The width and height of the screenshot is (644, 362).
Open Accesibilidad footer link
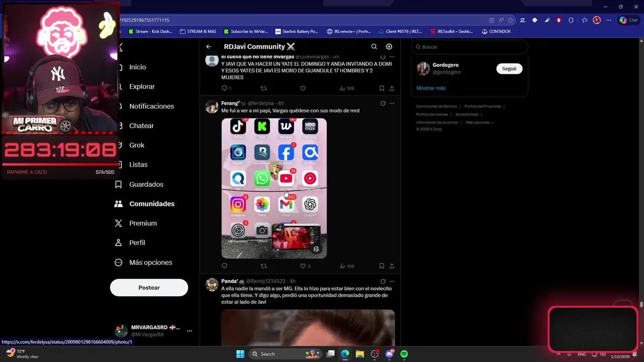[x=467, y=115]
